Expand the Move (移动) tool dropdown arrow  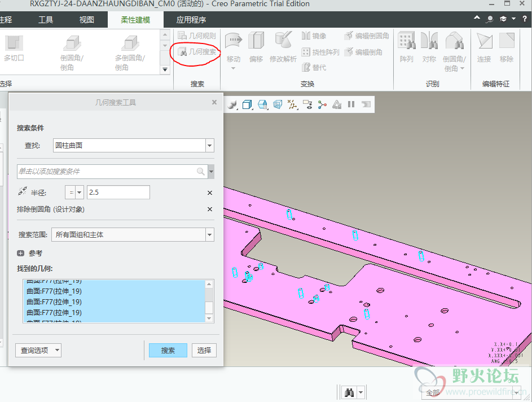click(x=233, y=68)
